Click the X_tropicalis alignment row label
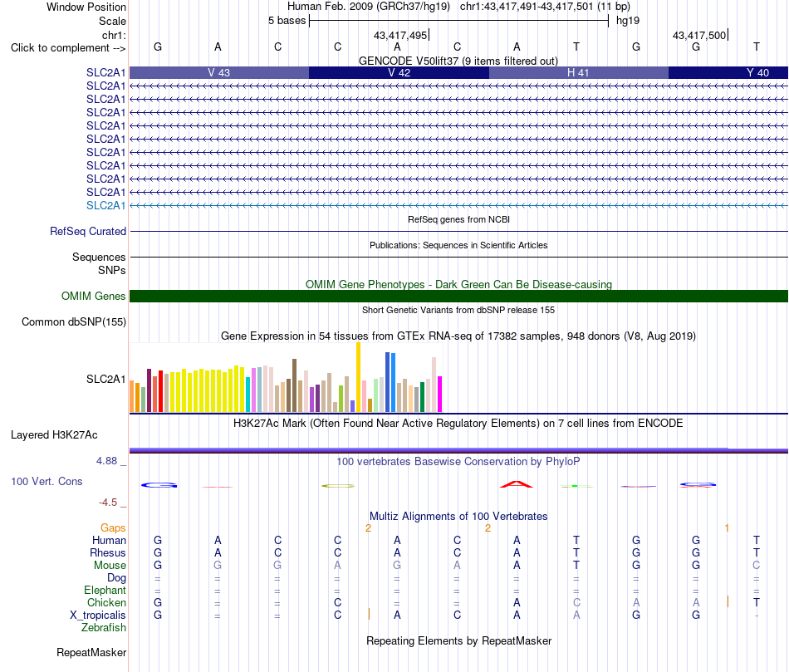 [x=98, y=616]
